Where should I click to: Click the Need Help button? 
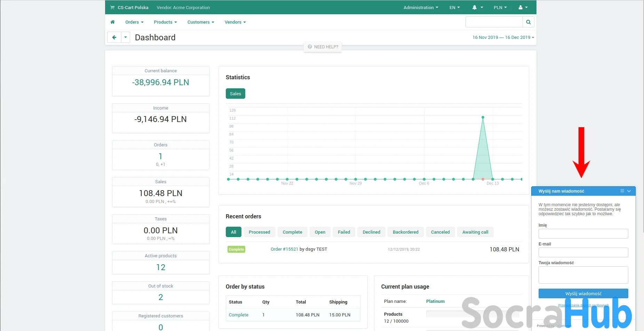click(323, 47)
